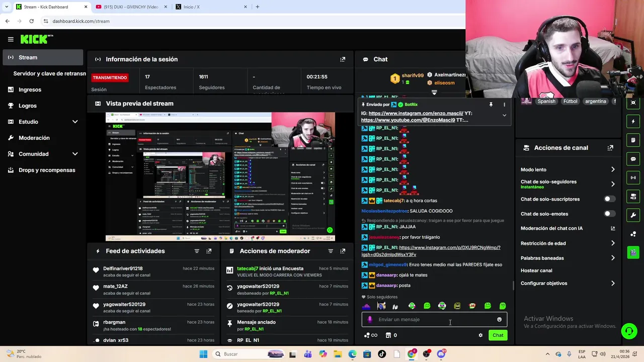Click the microphone icon in message box
The height and width of the screenshot is (362, 644).
tap(370, 319)
